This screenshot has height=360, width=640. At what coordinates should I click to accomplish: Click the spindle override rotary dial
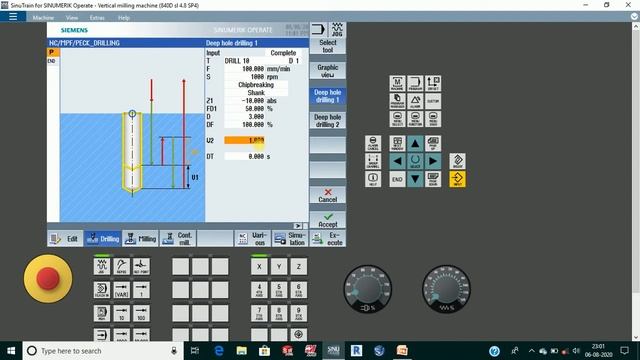coord(368,289)
